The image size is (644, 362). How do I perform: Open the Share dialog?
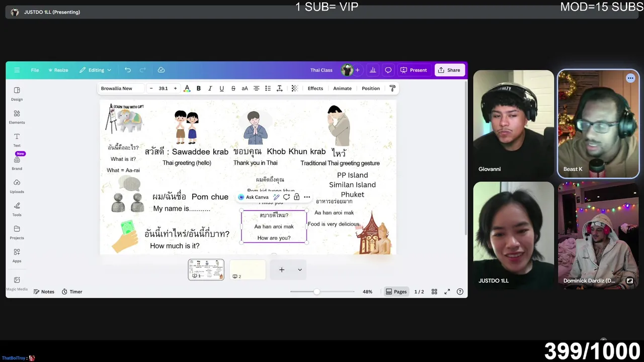click(449, 70)
